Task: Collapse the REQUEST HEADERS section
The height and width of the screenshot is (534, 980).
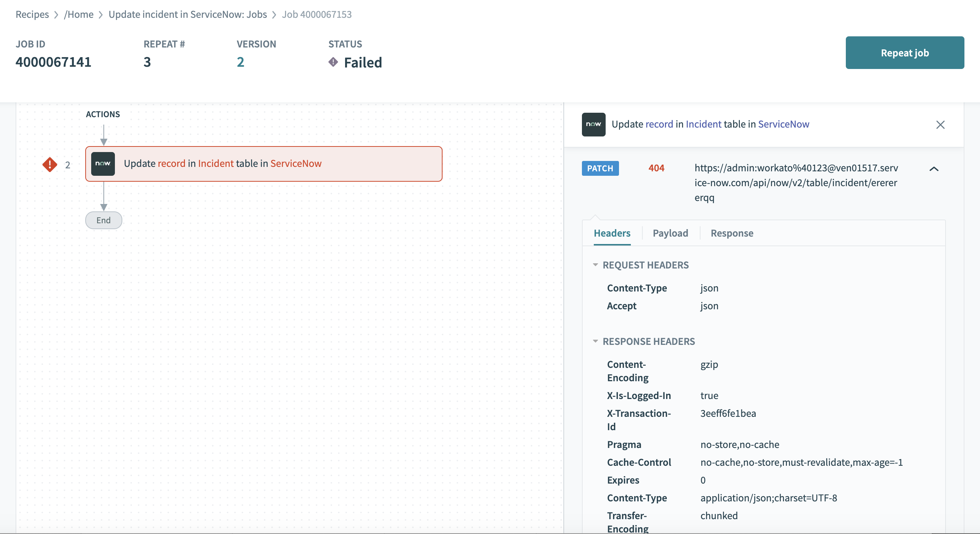Action: click(595, 265)
